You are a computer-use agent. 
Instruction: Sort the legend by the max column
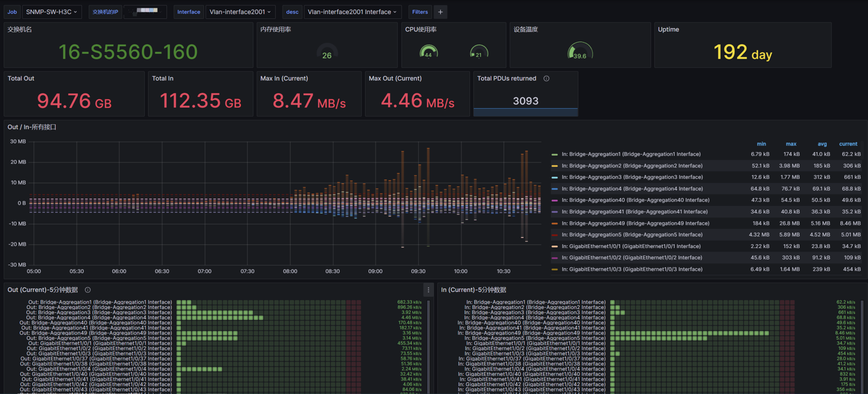pos(791,144)
